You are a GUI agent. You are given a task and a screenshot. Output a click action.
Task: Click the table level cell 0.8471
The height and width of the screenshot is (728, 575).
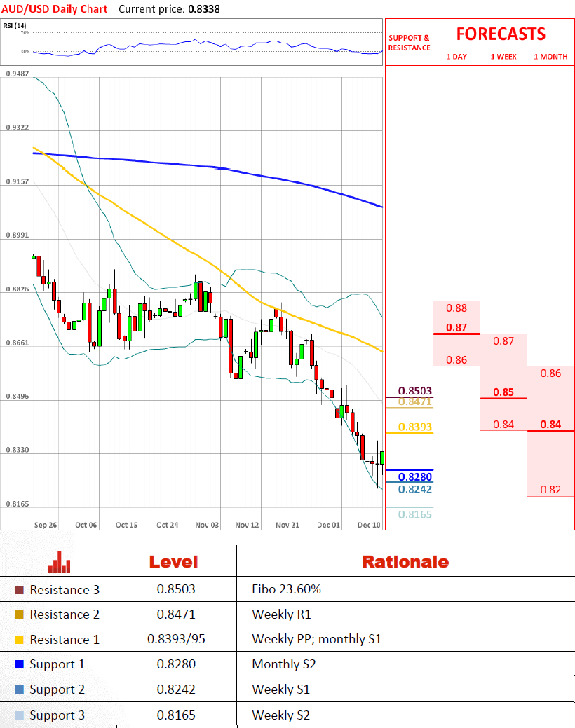(176, 614)
